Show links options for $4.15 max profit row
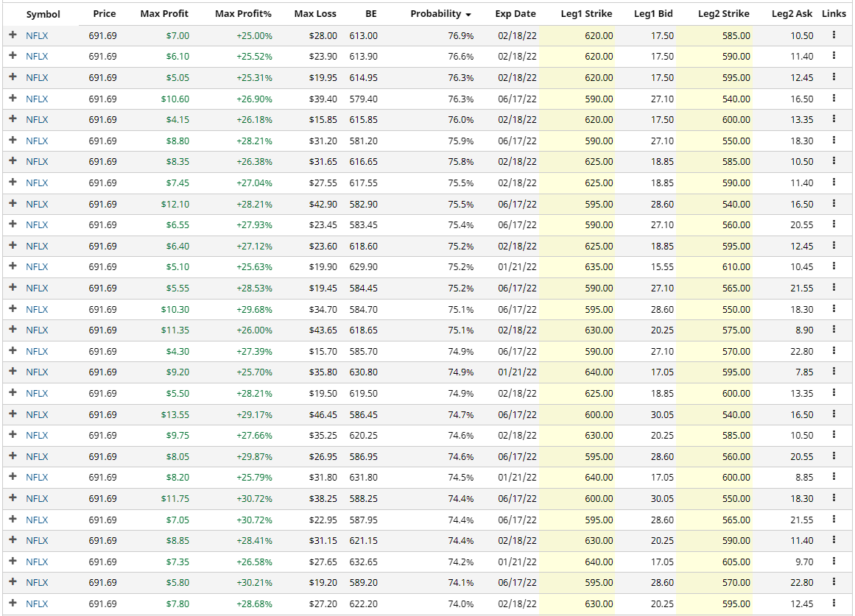Image resolution: width=855 pixels, height=616 pixels. pyautogui.click(x=834, y=118)
